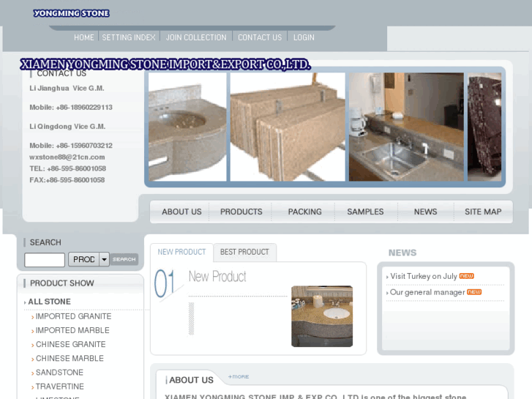Open the Visit Turkey on July news
Screen dimensions: 532x399
coord(424,276)
